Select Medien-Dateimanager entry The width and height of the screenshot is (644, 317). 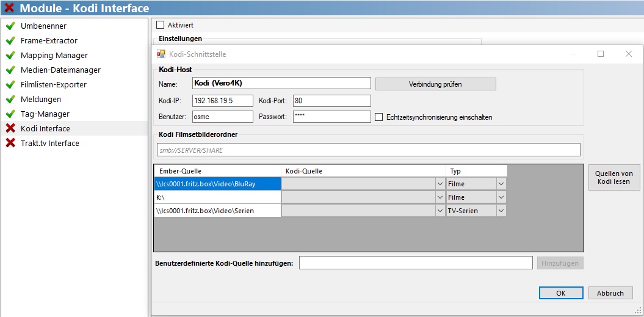pos(61,70)
